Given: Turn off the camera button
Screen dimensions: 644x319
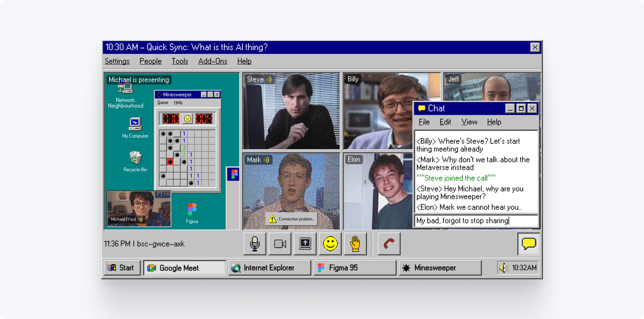Looking at the screenshot, I should pos(280,244).
